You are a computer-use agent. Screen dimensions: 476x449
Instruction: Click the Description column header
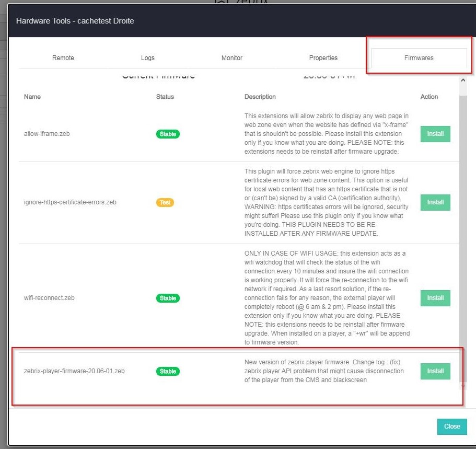[x=260, y=97]
